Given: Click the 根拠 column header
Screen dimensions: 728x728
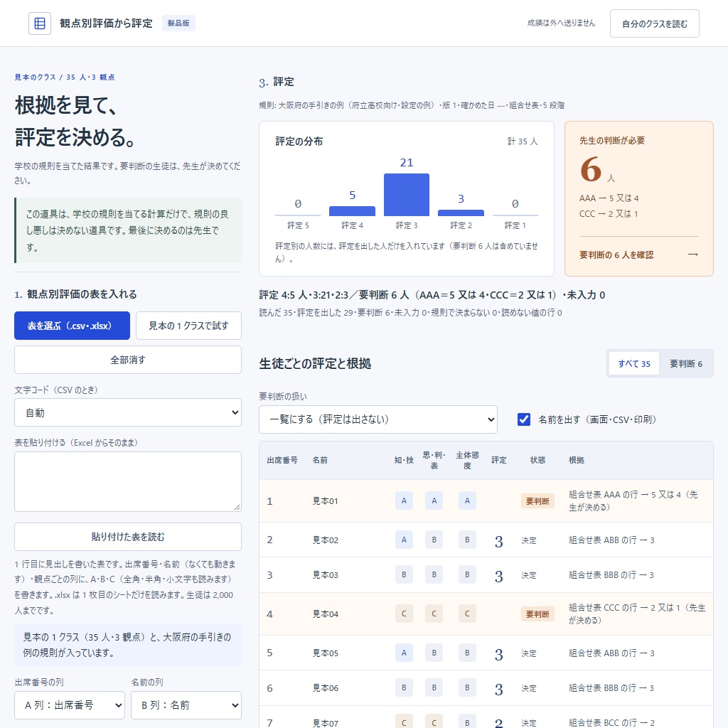Looking at the screenshot, I should [576, 460].
